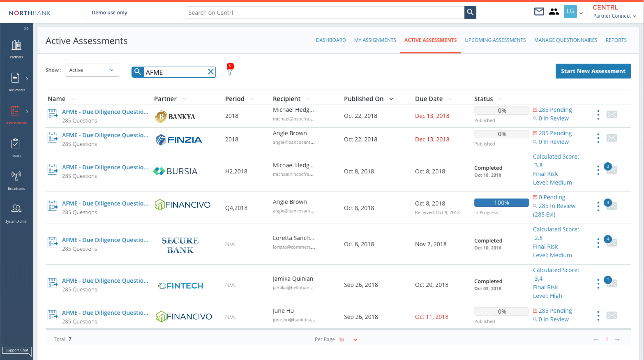The image size is (644, 360).
Task: Sort by the Status column arrow
Action: coord(500,99)
